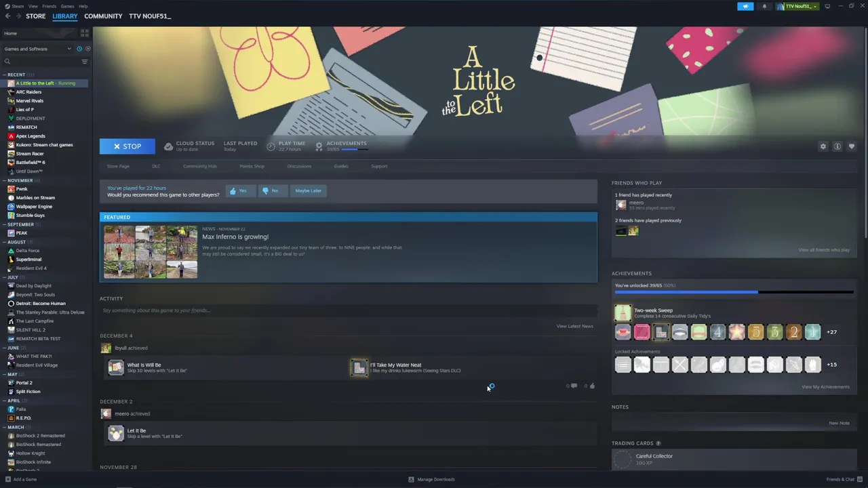868x488 pixels.
Task: Switch library to collections grid view
Action: pos(85,33)
